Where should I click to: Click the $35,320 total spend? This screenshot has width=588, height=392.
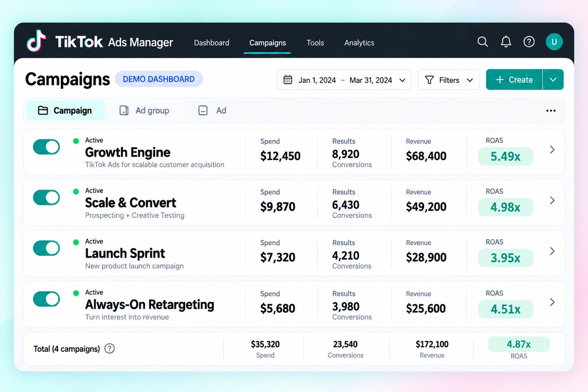point(265,344)
